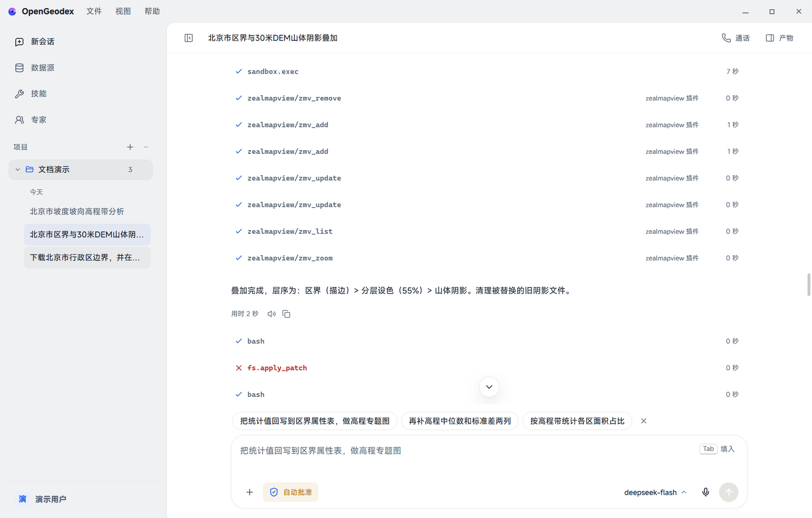Copy the response with copy icon
812x518 pixels.
tap(286, 314)
